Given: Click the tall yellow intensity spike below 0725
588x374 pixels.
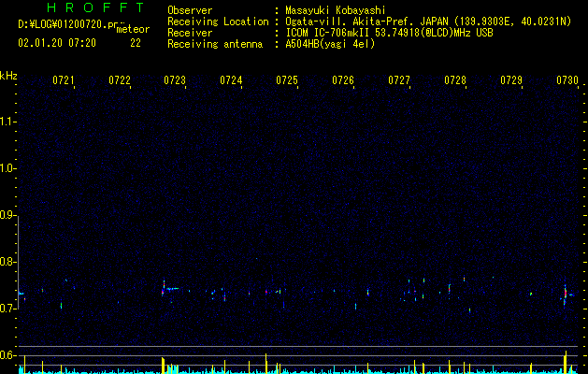Looking at the screenshot, I should pos(265,363).
